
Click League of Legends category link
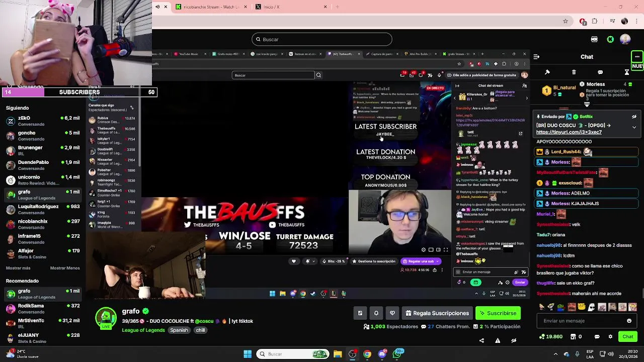(143, 330)
